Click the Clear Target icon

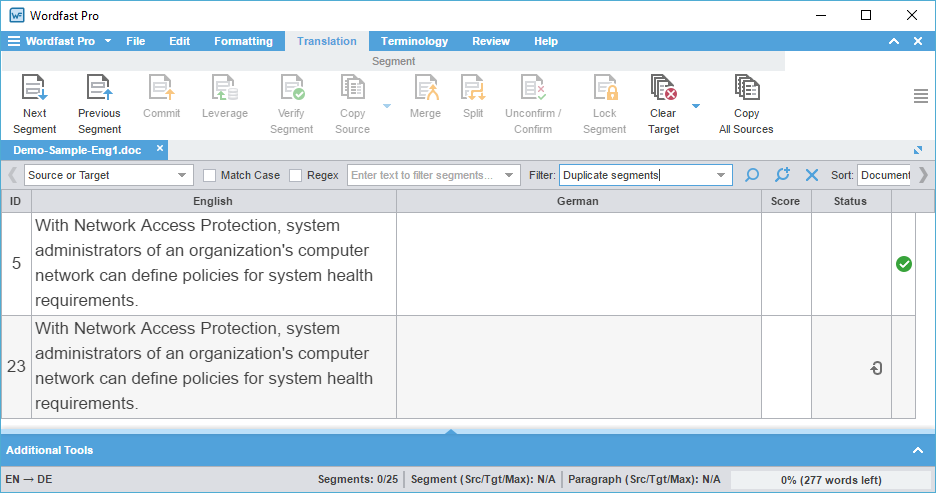(663, 89)
